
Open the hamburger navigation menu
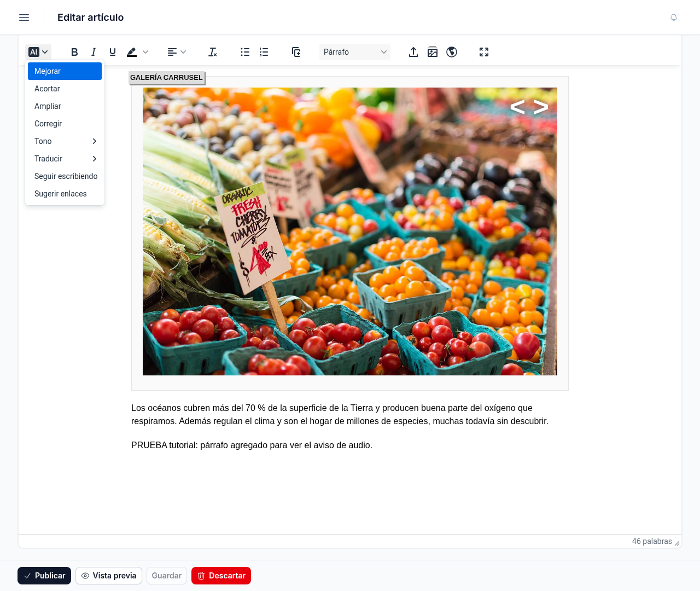pyautogui.click(x=24, y=18)
